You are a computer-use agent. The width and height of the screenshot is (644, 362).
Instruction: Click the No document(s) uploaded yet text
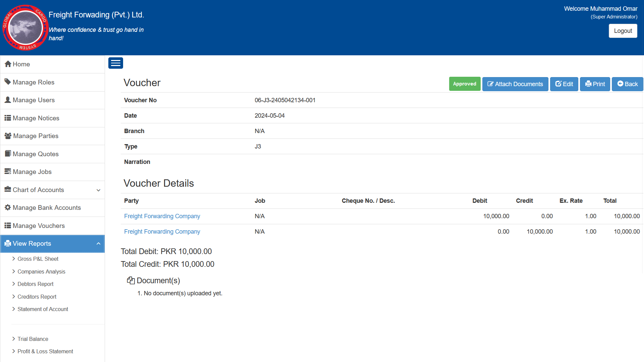pos(183,293)
